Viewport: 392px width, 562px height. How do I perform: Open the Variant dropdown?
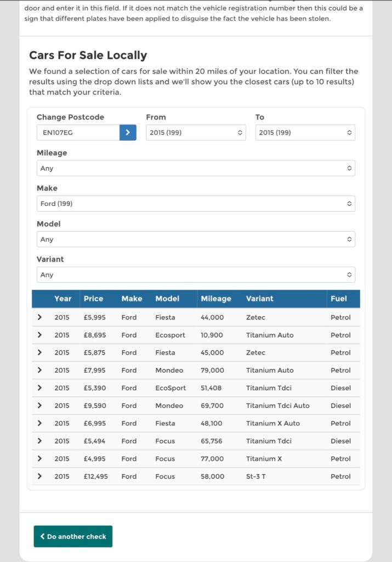(x=196, y=274)
